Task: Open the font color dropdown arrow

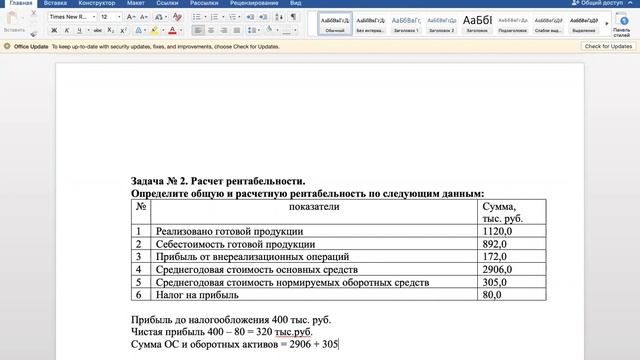Action: pyautogui.click(x=181, y=30)
